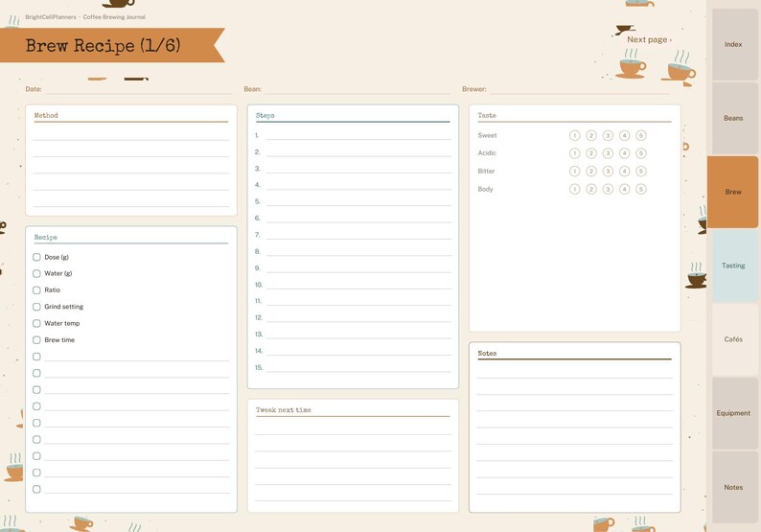Click step 8 line in Steps
The width and height of the screenshot is (761, 532).
(x=358, y=251)
